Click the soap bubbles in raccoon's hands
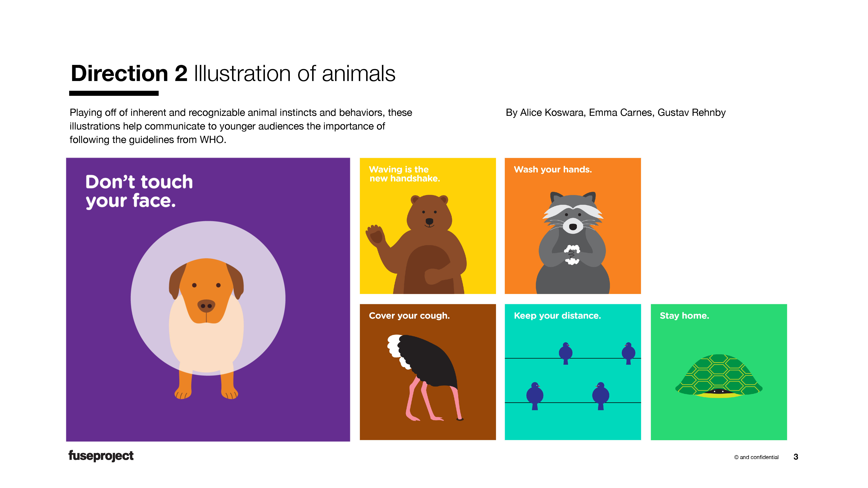The height and width of the screenshot is (488, 868). [x=572, y=254]
